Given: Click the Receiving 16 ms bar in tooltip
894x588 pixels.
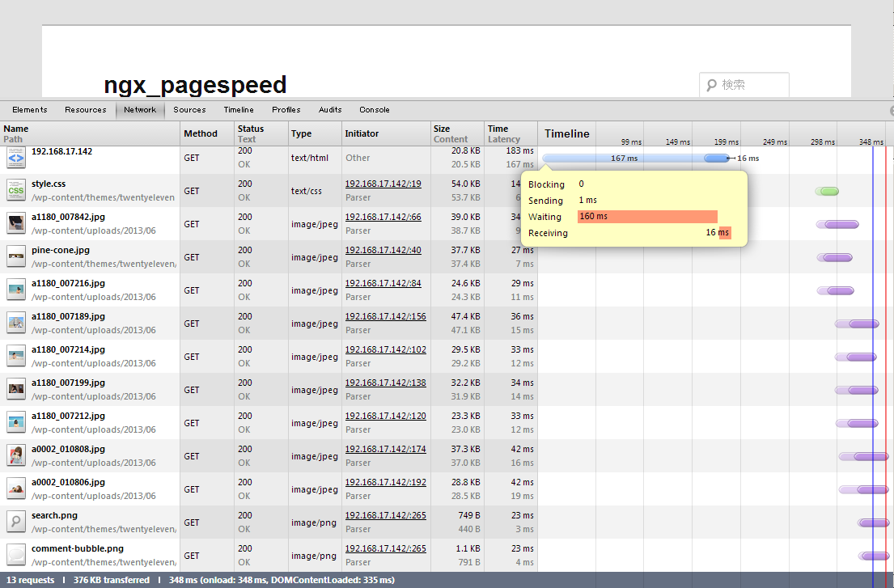Looking at the screenshot, I should pyautogui.click(x=724, y=232).
